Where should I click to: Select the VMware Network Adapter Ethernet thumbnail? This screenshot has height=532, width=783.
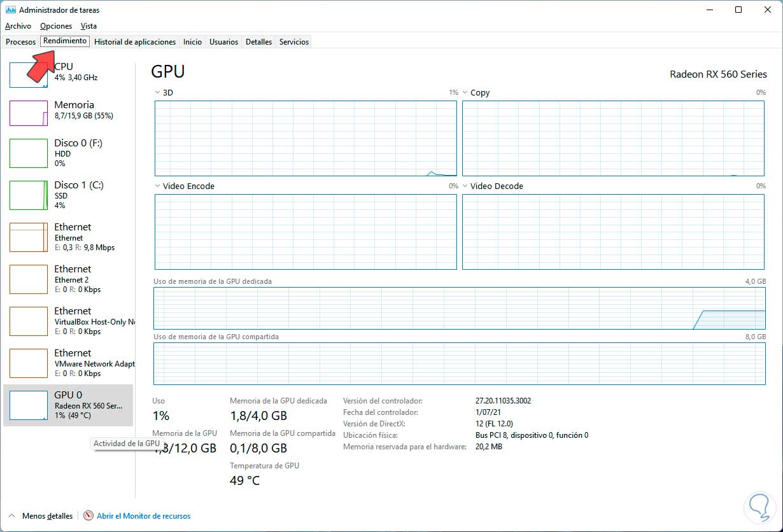(x=29, y=364)
